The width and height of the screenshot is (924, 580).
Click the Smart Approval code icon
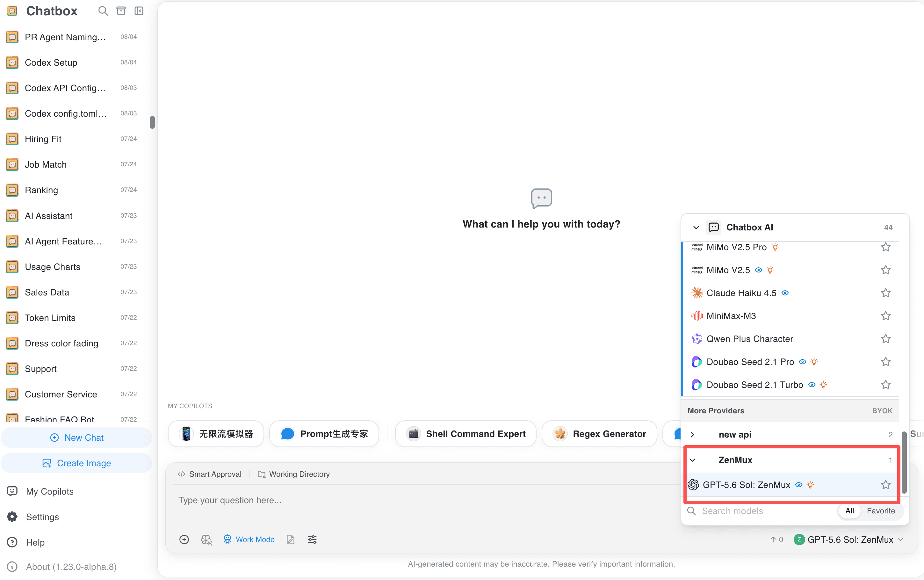[x=182, y=474]
